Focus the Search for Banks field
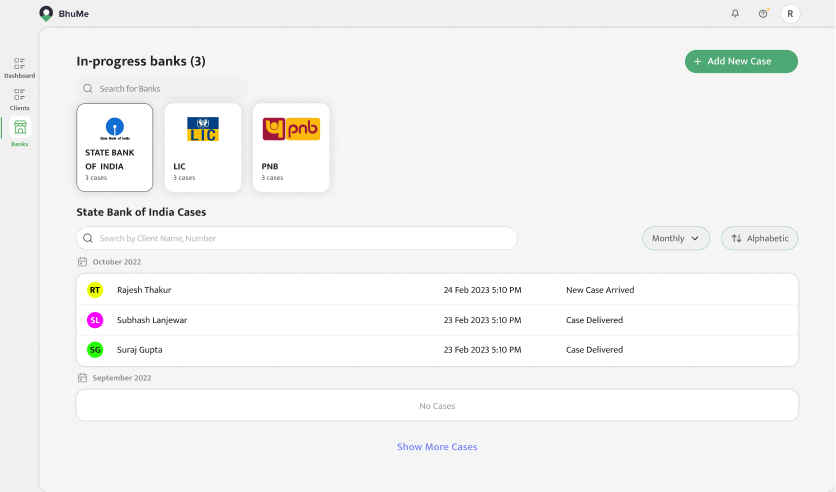836x492 pixels. coord(162,88)
